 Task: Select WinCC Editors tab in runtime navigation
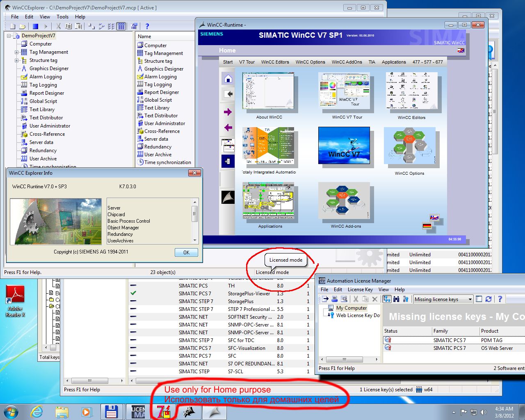coord(275,62)
